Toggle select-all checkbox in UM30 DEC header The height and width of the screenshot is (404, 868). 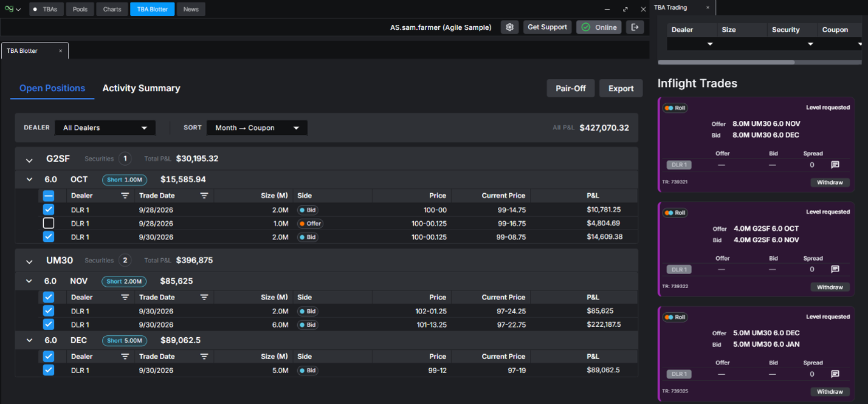(x=49, y=357)
